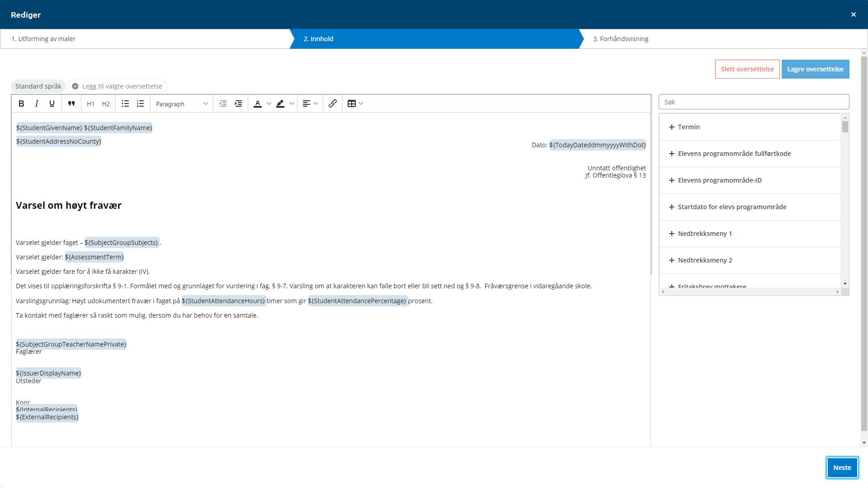868x488 pixels.
Task: Click the Slett oversettelse button
Action: point(747,69)
